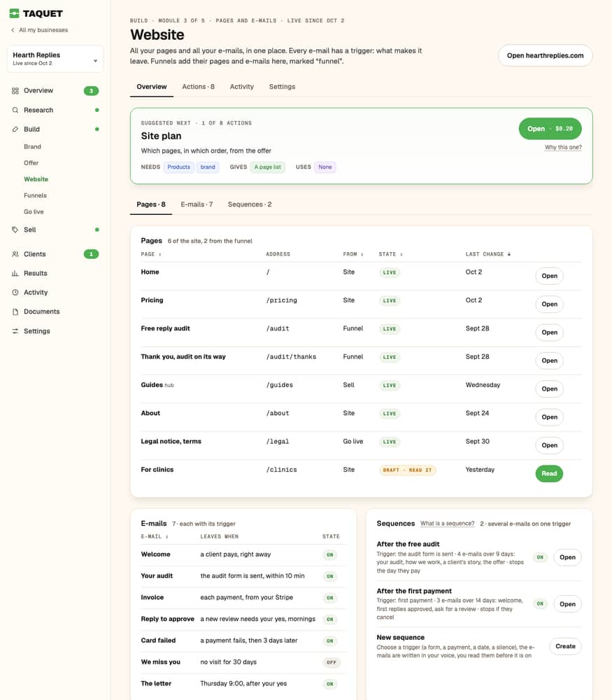Click the Overview grid icon in sidebar
This screenshot has height=700, width=612.
pos(15,90)
